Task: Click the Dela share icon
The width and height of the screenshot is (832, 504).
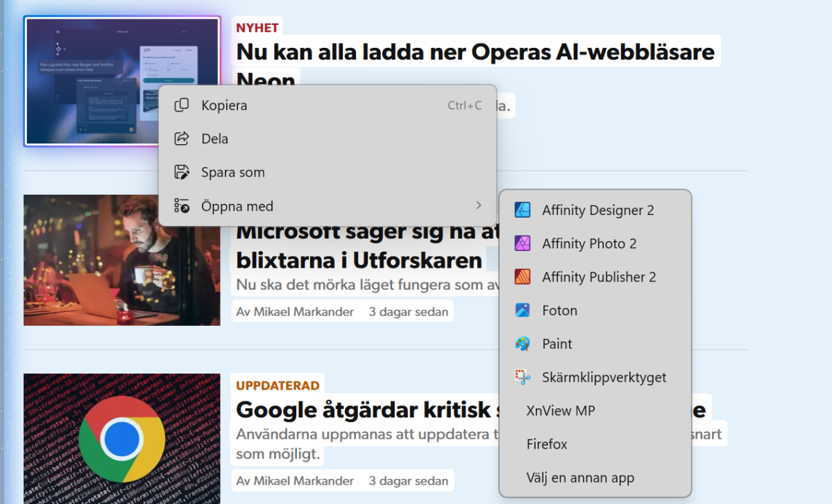Action: click(x=182, y=139)
